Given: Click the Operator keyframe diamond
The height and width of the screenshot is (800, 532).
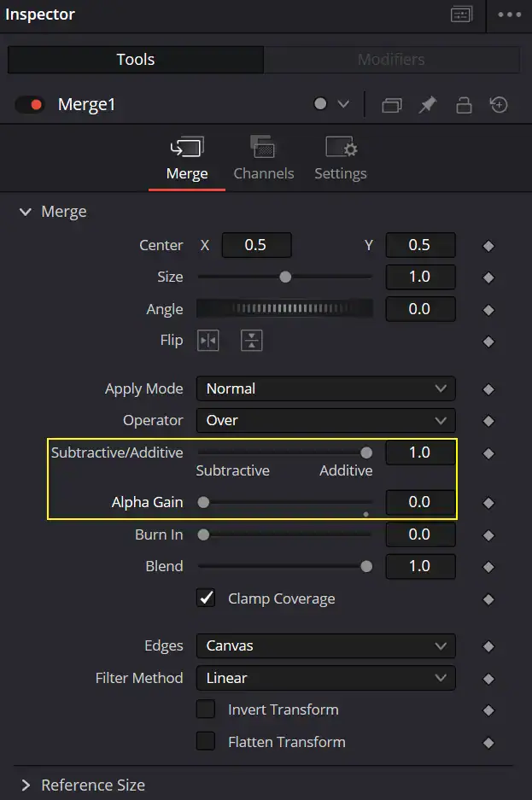Looking at the screenshot, I should coord(488,421).
